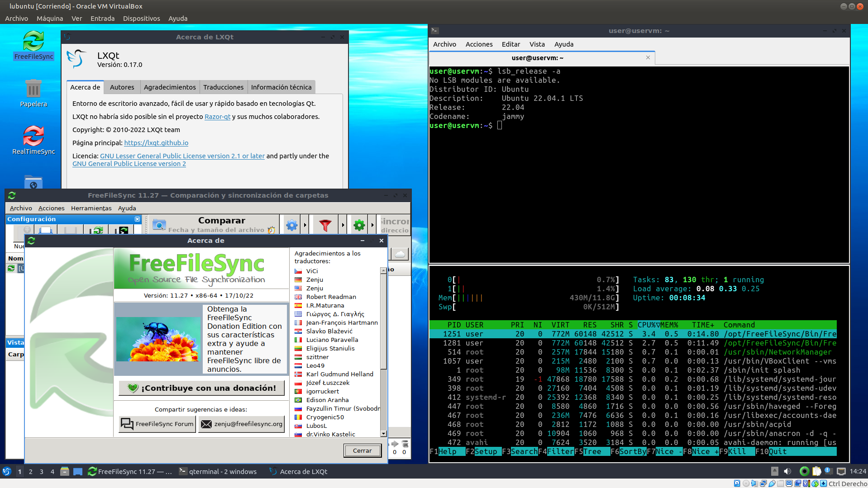
Task: Close the user@uservm terminal tab
Action: (648, 57)
